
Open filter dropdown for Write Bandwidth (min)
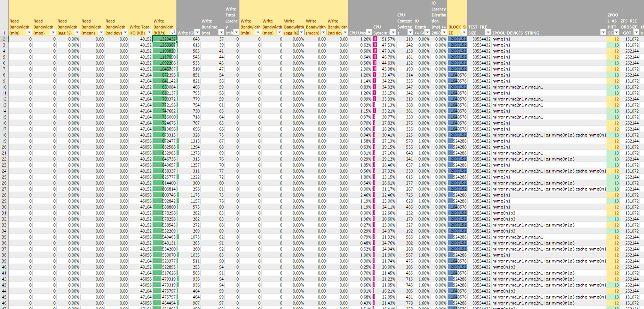[x=258, y=33]
